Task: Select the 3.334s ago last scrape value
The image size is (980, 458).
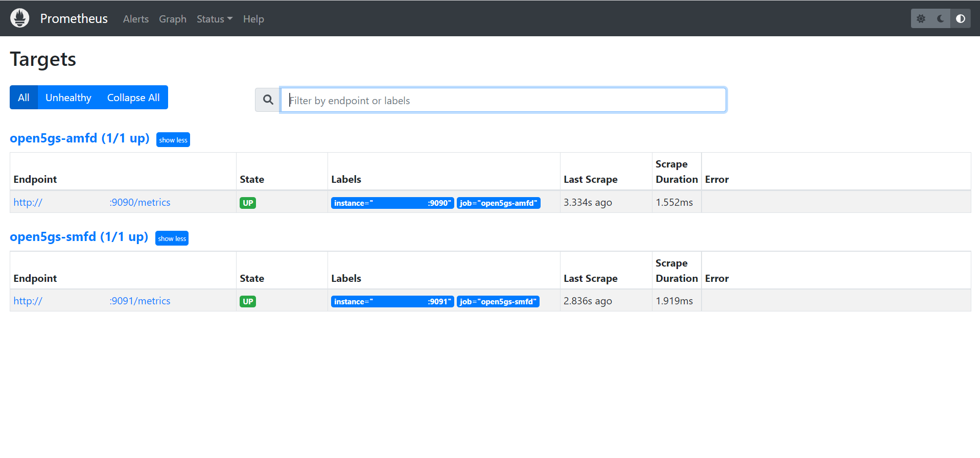Action: click(x=588, y=202)
